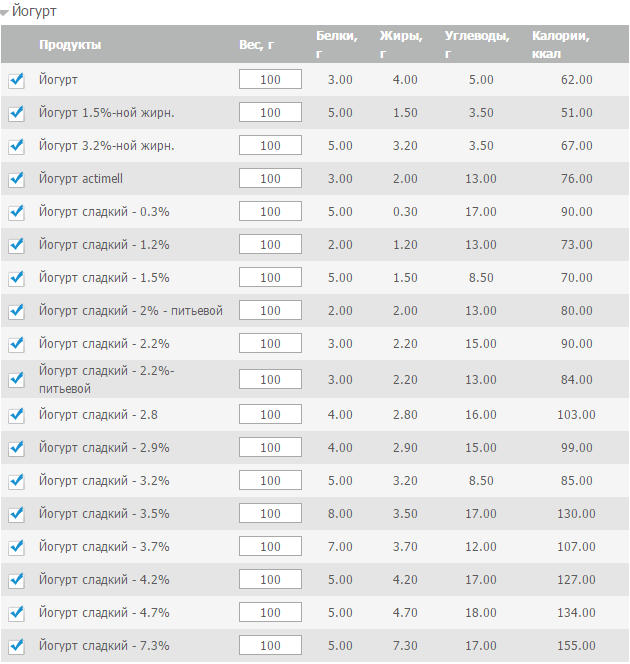Viewport: 630px width, 664px height.
Task: Toggle Йогурт сладкий - 0.3% checkbox
Action: tap(16, 212)
